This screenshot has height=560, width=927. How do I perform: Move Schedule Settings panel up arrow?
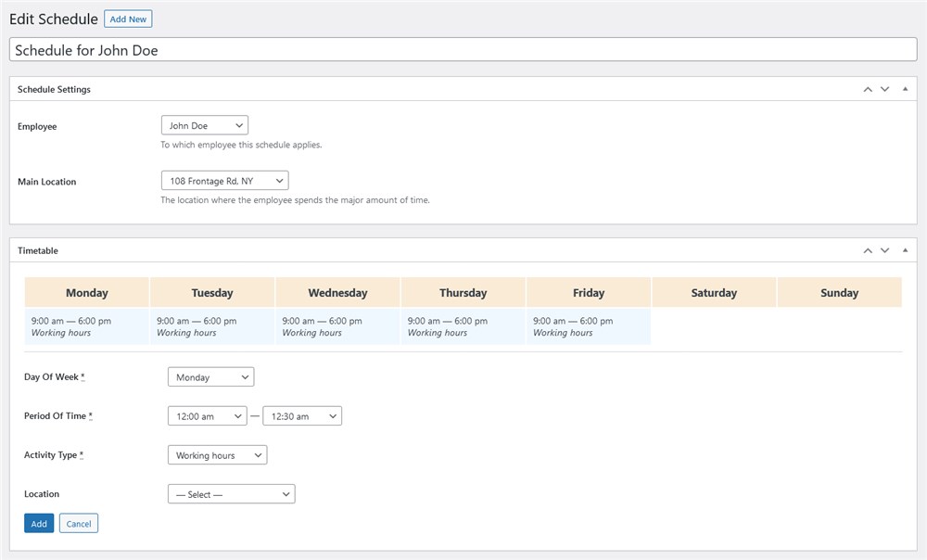(868, 89)
